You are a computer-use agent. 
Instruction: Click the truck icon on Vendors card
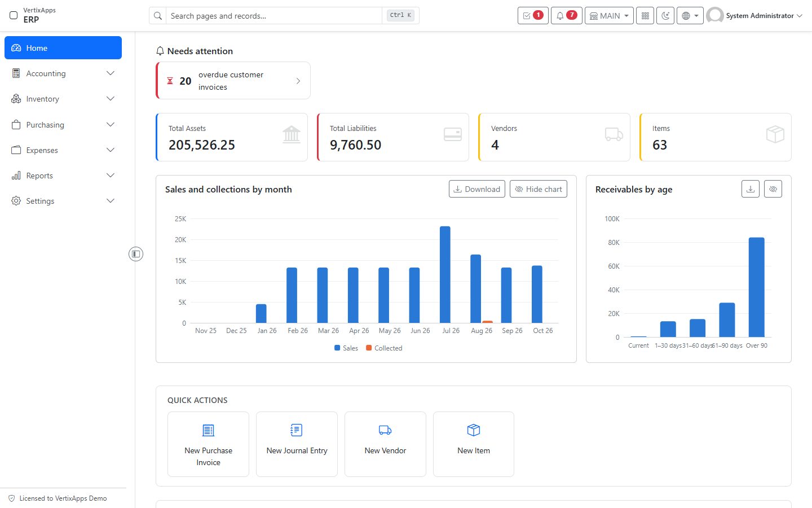(614, 134)
